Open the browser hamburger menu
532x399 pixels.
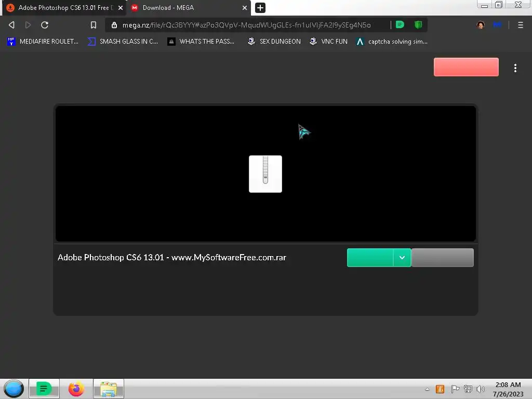(520, 25)
